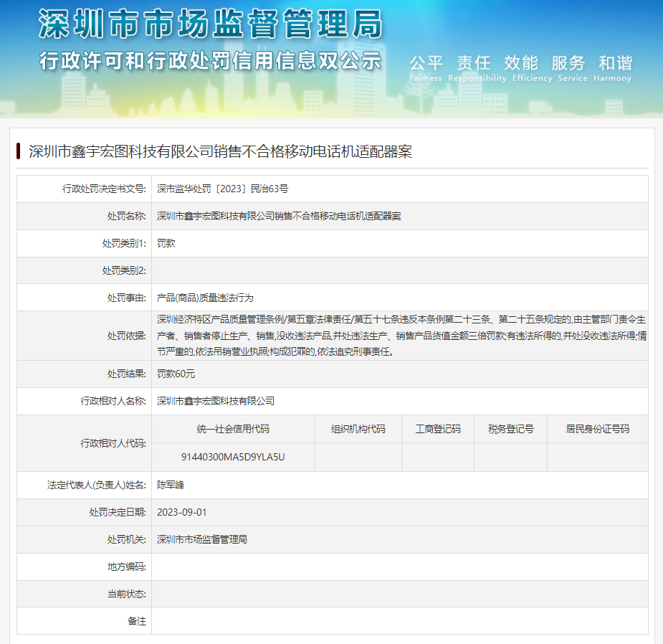Click the result value 罚款60元
Viewport: 663px width, 644px height.
pyautogui.click(x=176, y=374)
